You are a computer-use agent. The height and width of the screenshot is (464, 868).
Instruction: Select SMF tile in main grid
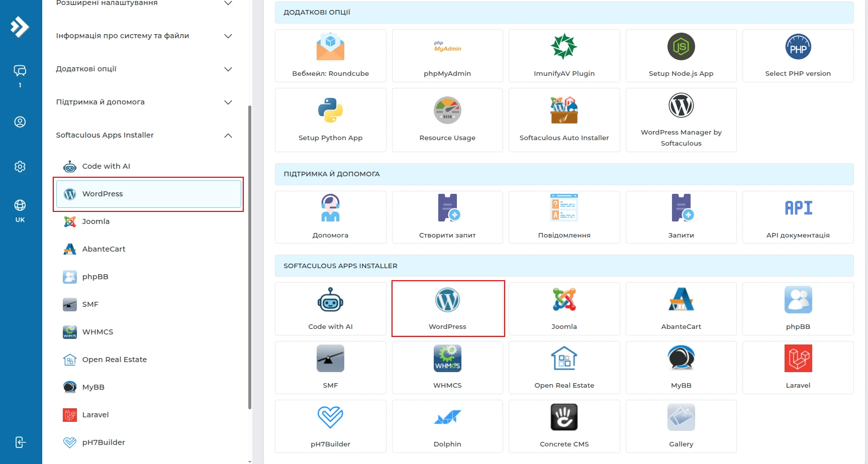331,368
